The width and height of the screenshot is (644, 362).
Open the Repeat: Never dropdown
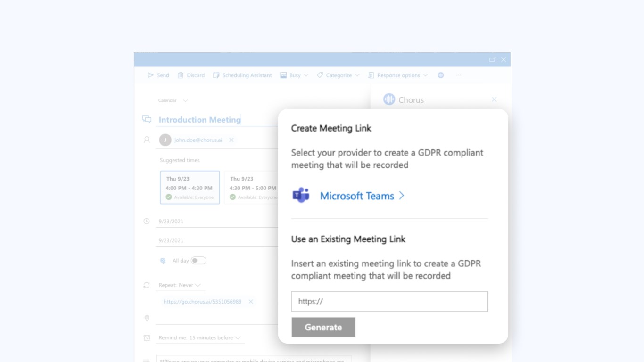pyautogui.click(x=180, y=285)
